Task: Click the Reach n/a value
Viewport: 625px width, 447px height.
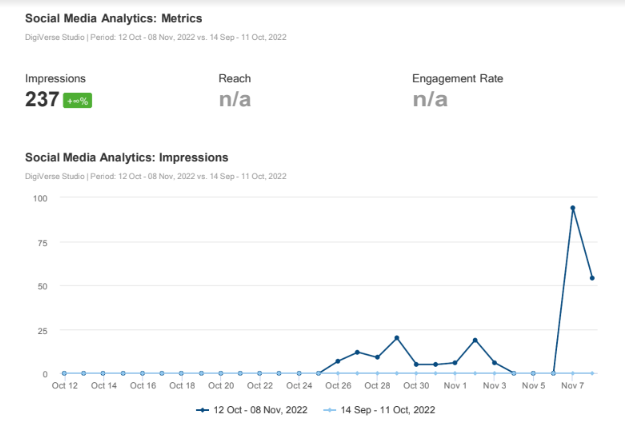Action: click(x=235, y=99)
